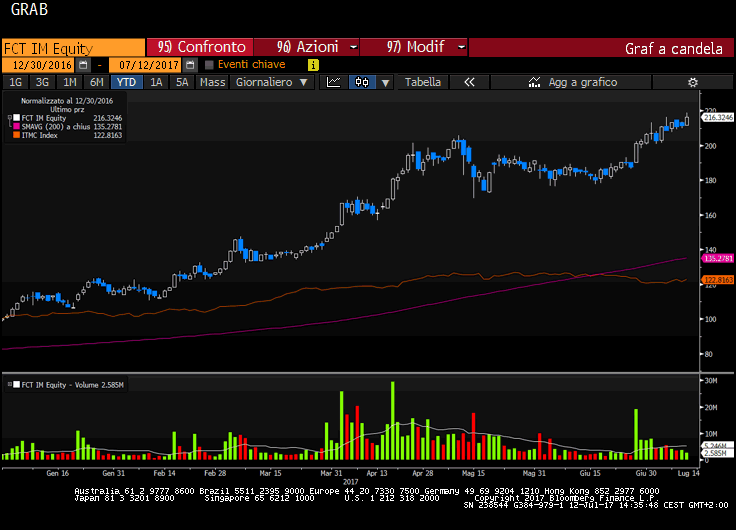The image size is (736, 530).
Task: Open the Giornaliero frequency dropdown
Action: (x=270, y=82)
